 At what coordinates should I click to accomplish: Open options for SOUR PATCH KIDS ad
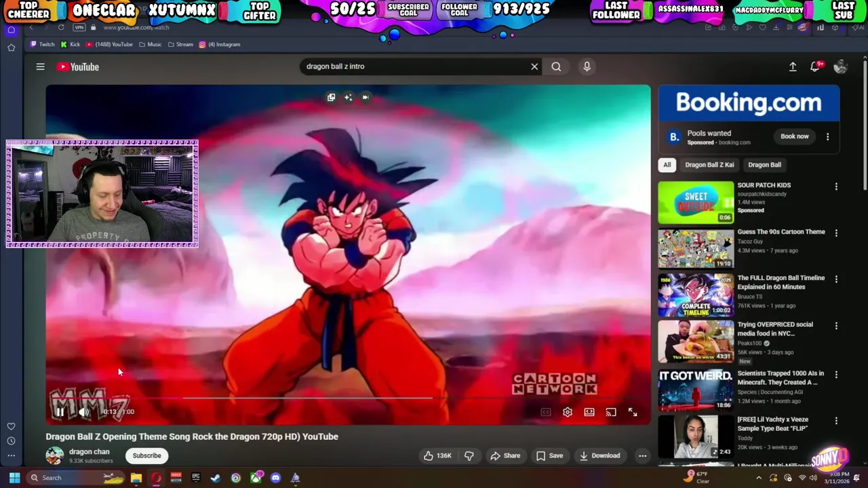click(x=836, y=186)
